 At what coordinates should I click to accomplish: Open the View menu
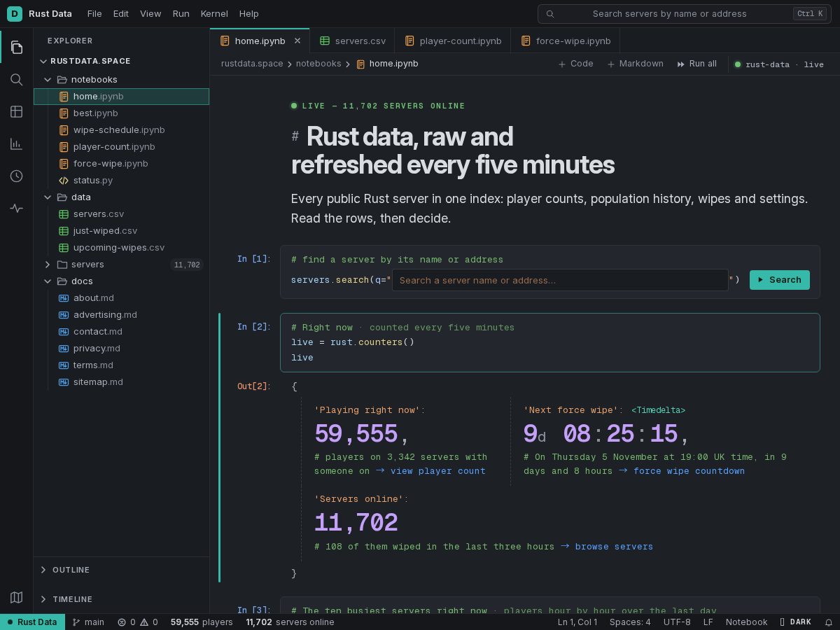pos(150,13)
